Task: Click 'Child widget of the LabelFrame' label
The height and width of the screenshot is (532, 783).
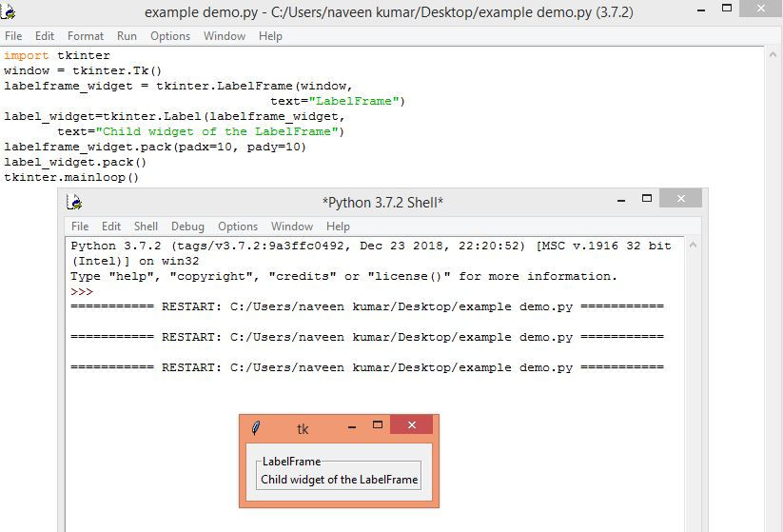Action: coord(339,480)
